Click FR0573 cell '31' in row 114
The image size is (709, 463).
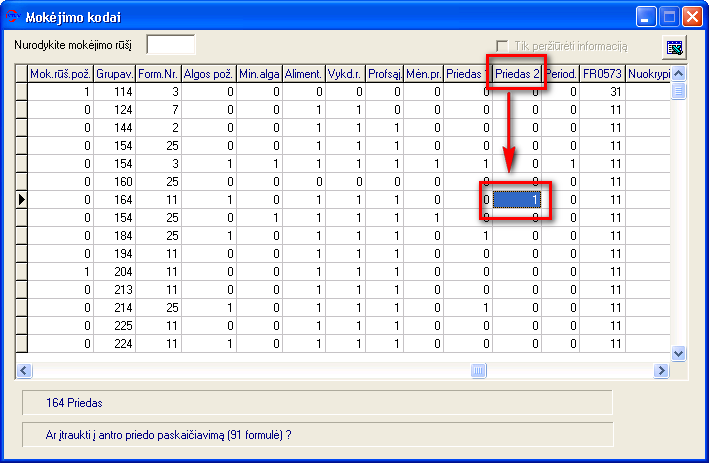click(x=602, y=92)
